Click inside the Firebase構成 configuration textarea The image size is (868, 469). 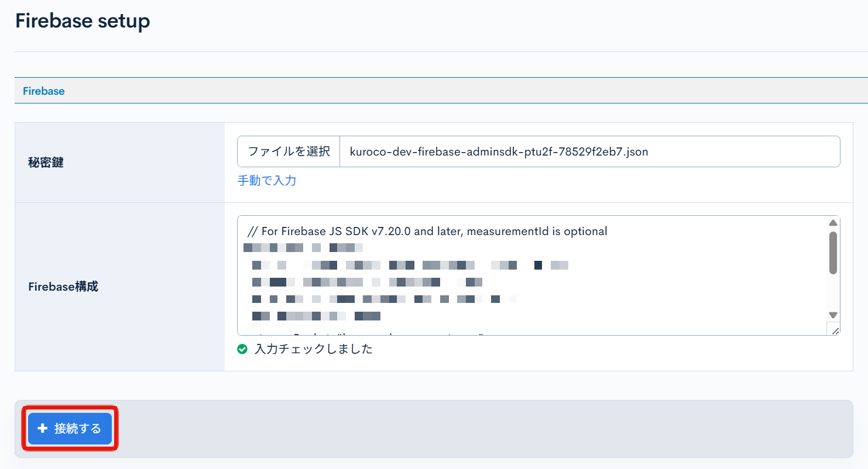[527, 275]
